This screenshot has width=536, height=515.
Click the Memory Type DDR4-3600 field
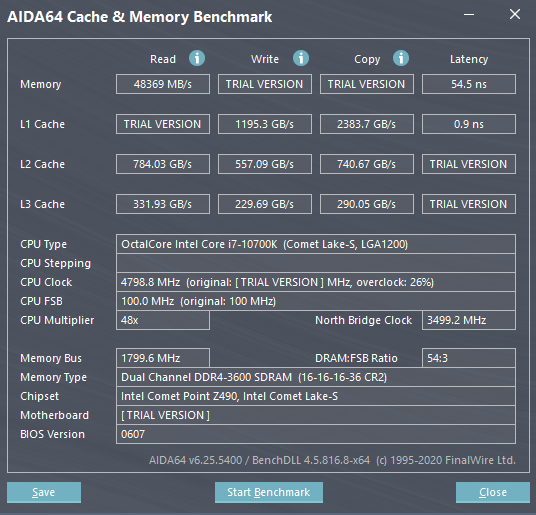pyautogui.click(x=316, y=377)
